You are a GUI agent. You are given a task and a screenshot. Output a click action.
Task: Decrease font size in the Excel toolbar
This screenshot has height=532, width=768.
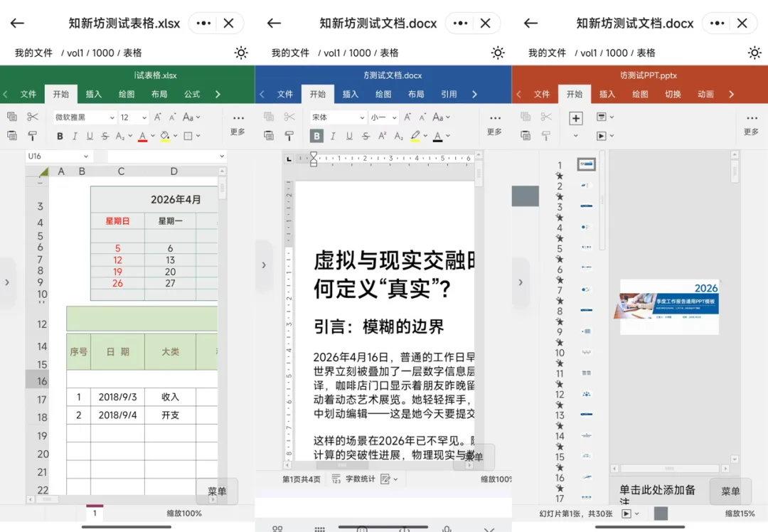(x=172, y=117)
